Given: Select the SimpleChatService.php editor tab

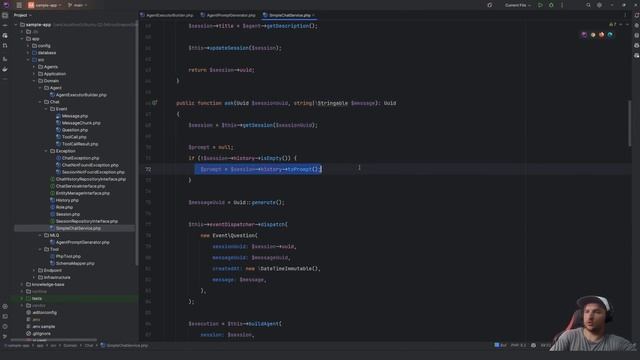Looking at the screenshot, I should [289, 15].
